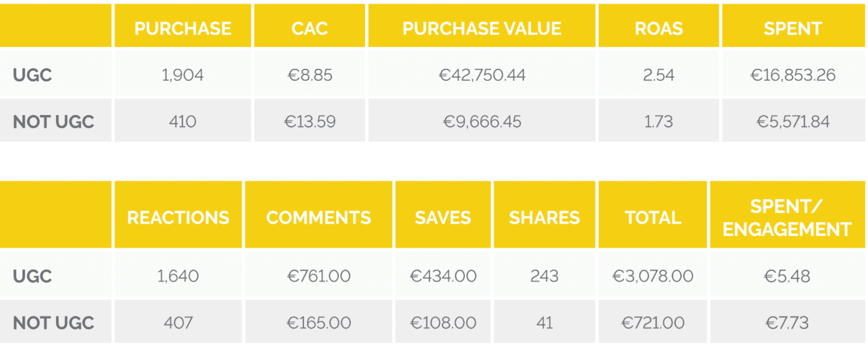
Task: Select the SPENT/ENGAGEMENT header cell
Action: [786, 218]
